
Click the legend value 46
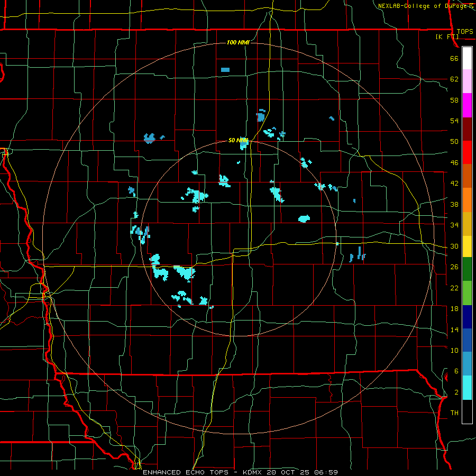point(454,163)
